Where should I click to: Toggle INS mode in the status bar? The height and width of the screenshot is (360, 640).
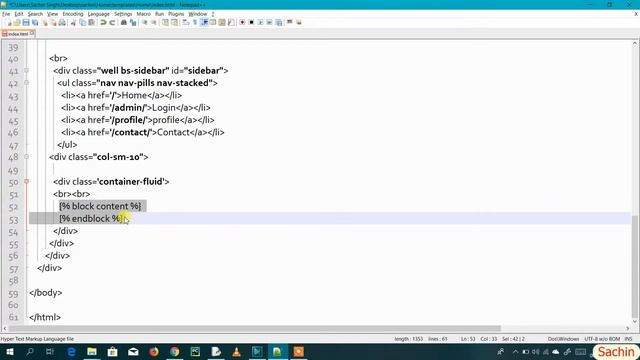point(628,339)
